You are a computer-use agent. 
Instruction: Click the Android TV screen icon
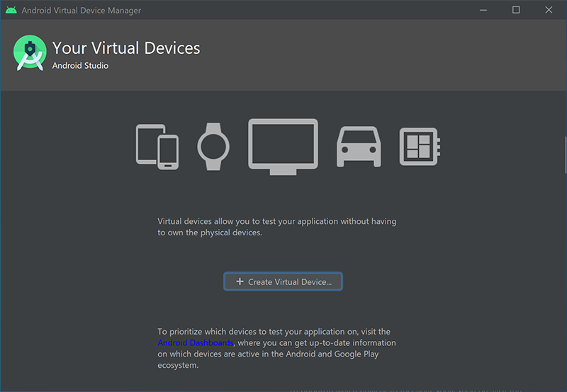[283, 147]
